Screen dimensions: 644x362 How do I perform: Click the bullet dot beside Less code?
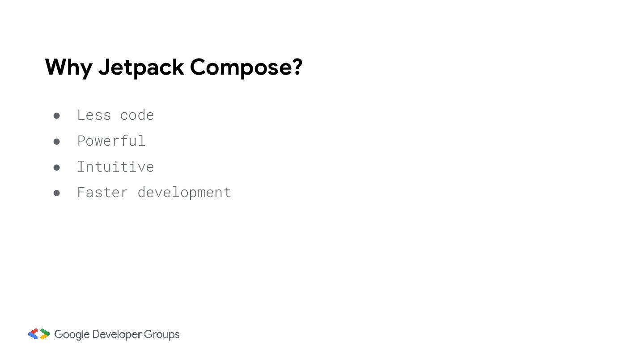[x=57, y=116]
